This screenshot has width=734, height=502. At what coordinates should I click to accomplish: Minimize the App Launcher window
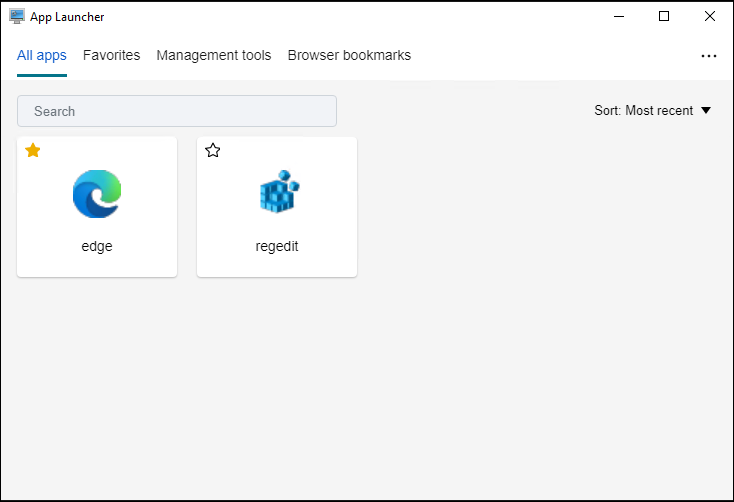619,16
